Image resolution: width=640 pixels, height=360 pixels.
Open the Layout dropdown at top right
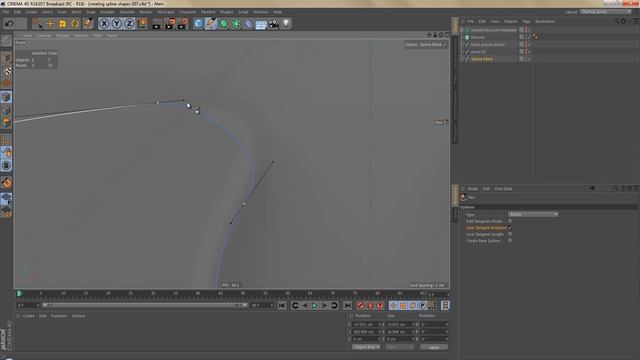pyautogui.click(x=606, y=12)
